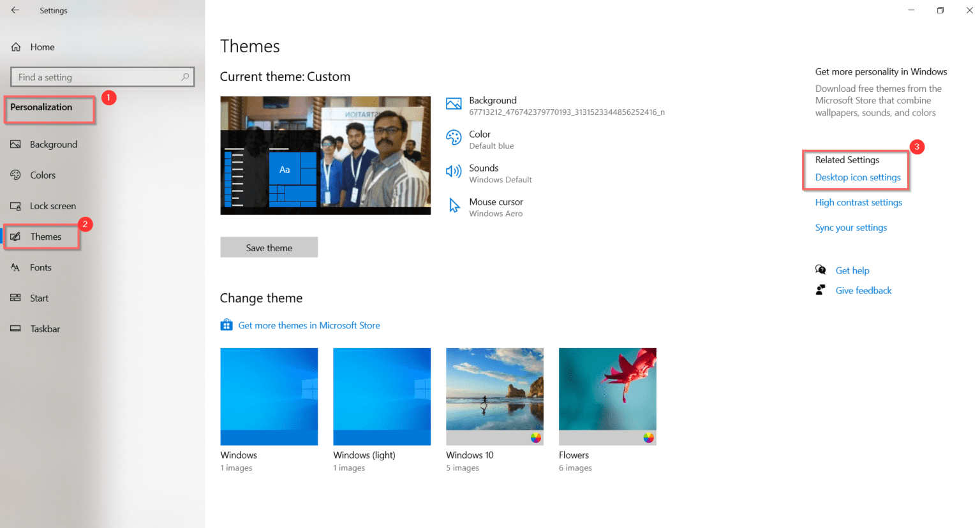The width and height of the screenshot is (980, 528).
Task: Click the Get help icon
Action: coord(821,270)
